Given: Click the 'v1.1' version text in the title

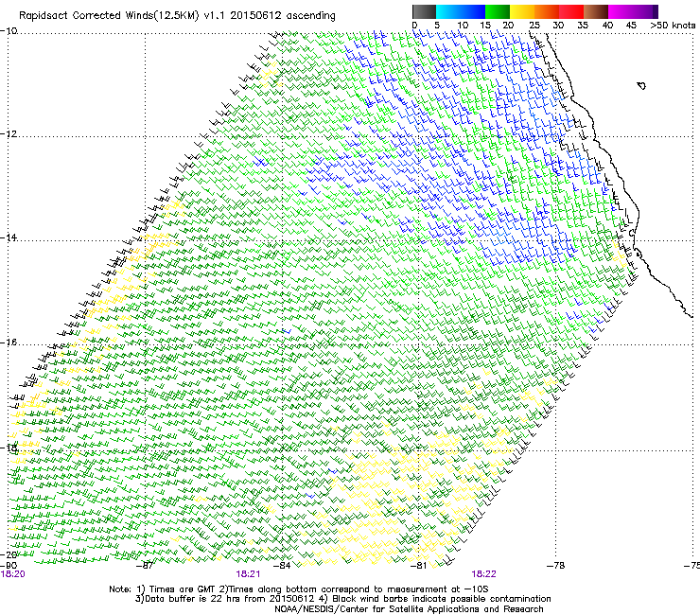Looking at the screenshot, I should pyautogui.click(x=215, y=16).
